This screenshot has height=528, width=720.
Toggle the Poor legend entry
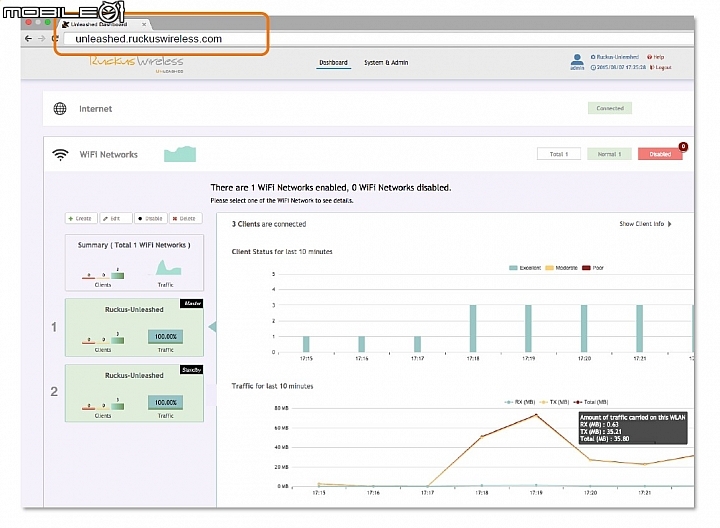coord(593,268)
